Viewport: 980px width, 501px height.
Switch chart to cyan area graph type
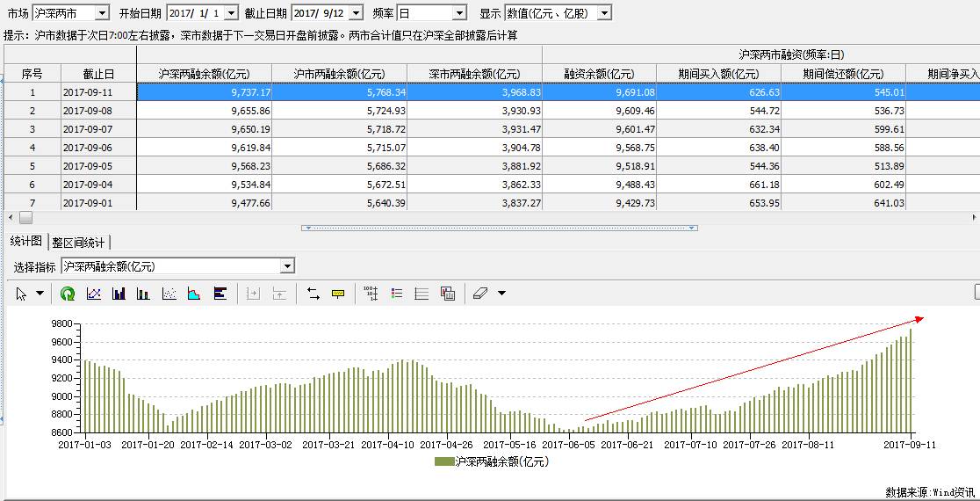coord(194,294)
